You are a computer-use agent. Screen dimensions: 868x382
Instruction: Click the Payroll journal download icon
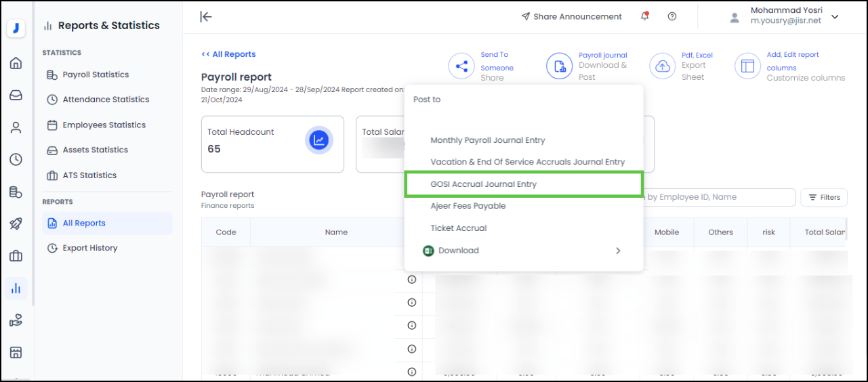pos(560,66)
